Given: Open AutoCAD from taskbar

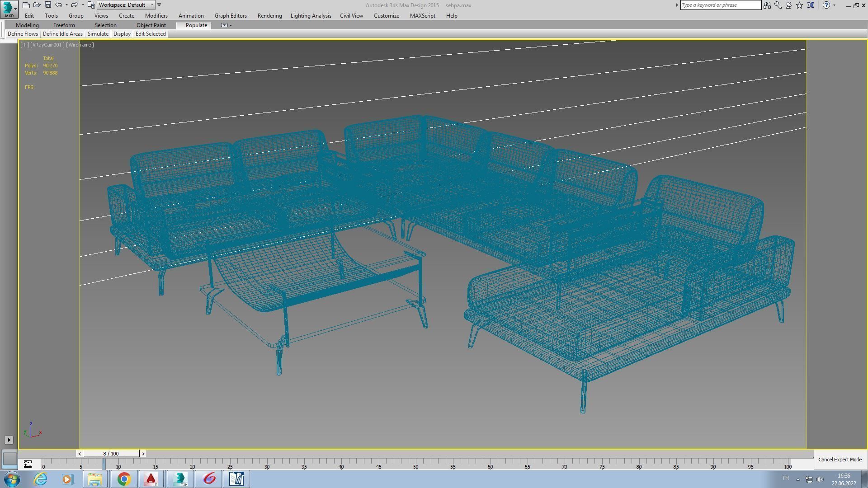Looking at the screenshot, I should (151, 479).
